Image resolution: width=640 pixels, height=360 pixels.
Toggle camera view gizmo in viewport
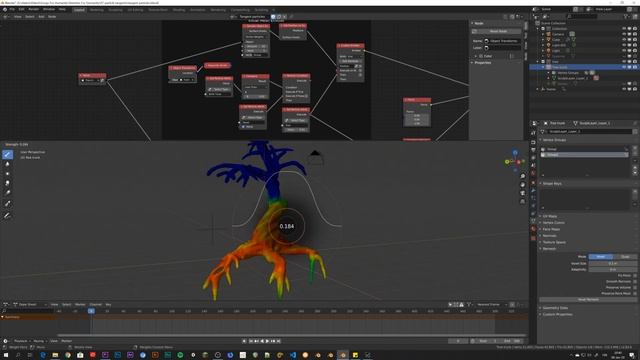(x=522, y=193)
